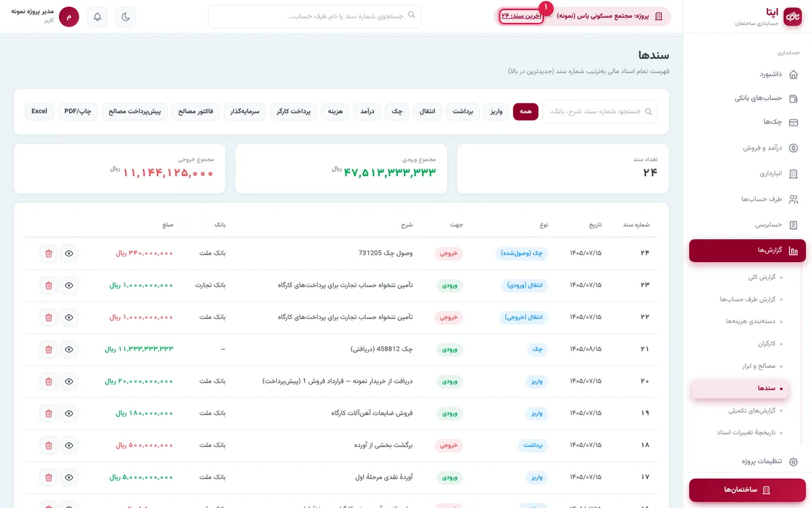This screenshot has width=812, height=508.
Task: Filter documents by پرداخت کارگر
Action: coord(294,112)
